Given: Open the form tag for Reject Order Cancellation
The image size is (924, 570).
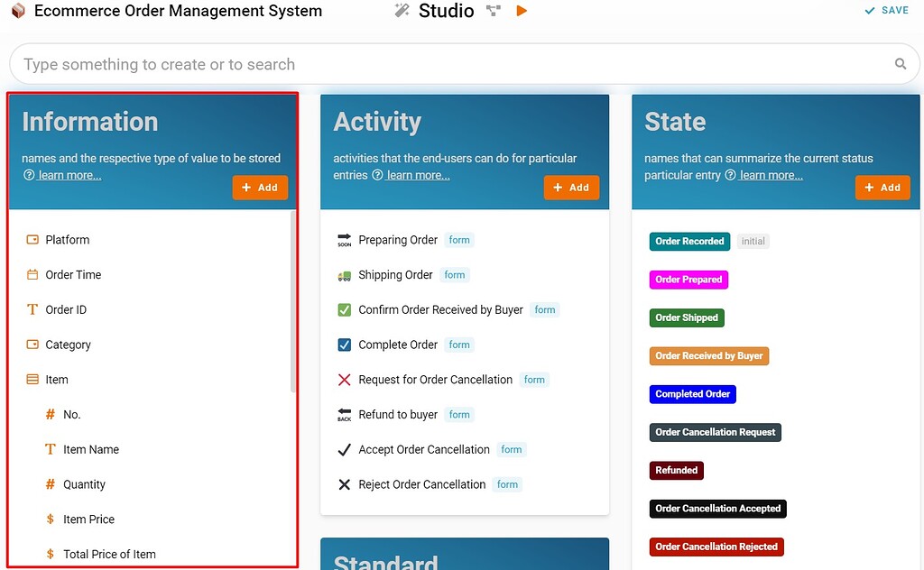Looking at the screenshot, I should (507, 484).
